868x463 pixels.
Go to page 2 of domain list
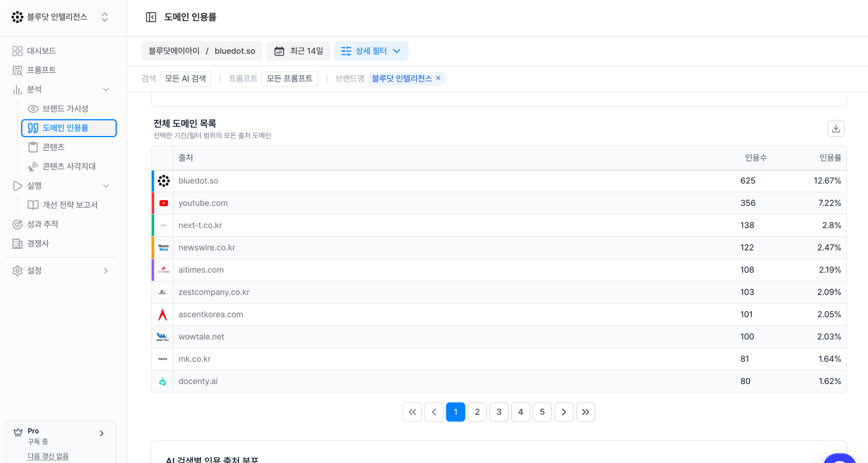(477, 412)
